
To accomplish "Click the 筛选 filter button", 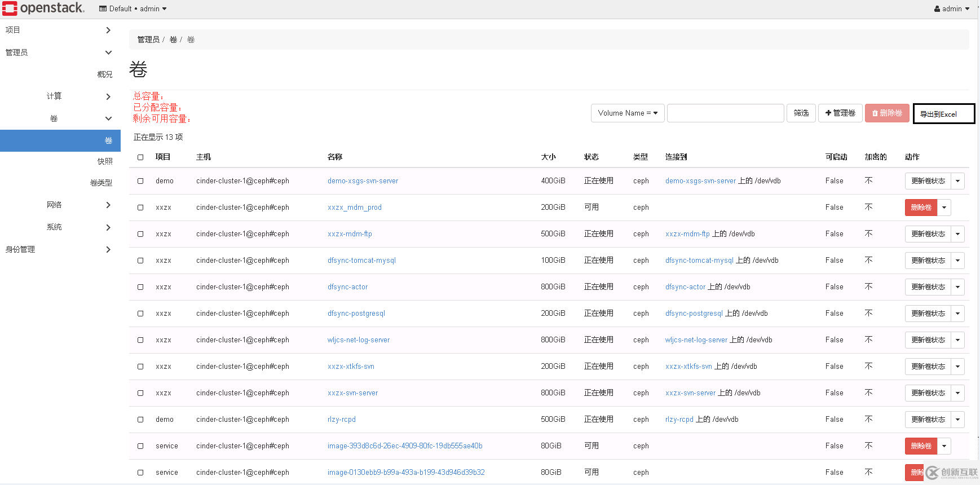I will point(801,113).
